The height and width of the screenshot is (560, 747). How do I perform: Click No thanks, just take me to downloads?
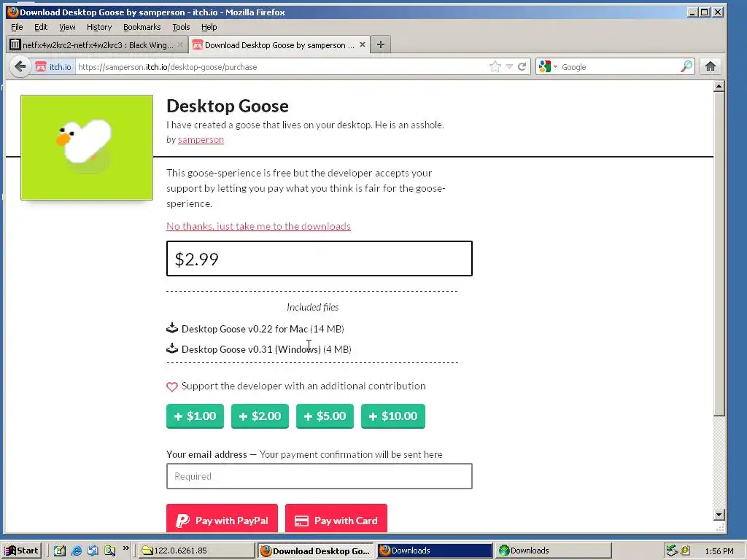[x=258, y=226]
